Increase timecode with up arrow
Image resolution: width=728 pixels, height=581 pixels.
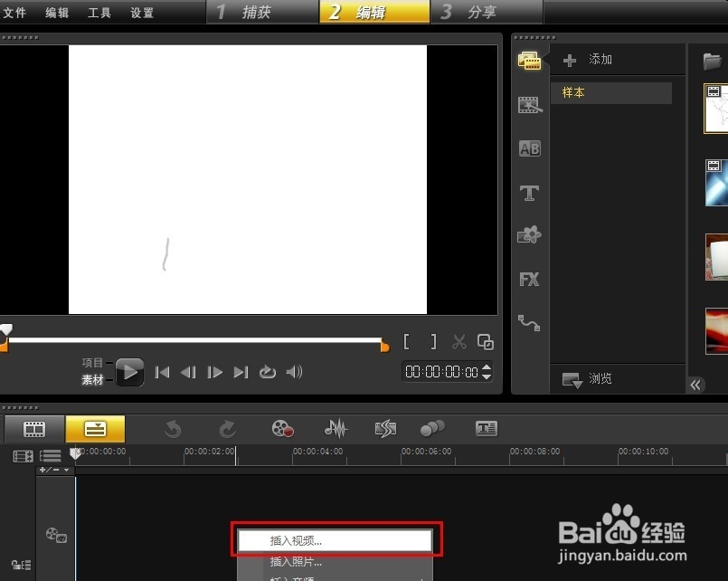tap(487, 367)
